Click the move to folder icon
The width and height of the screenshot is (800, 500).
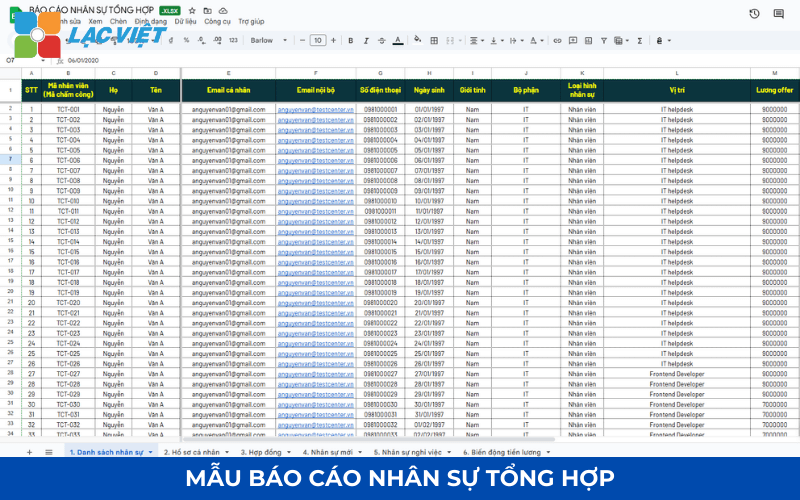coord(208,11)
